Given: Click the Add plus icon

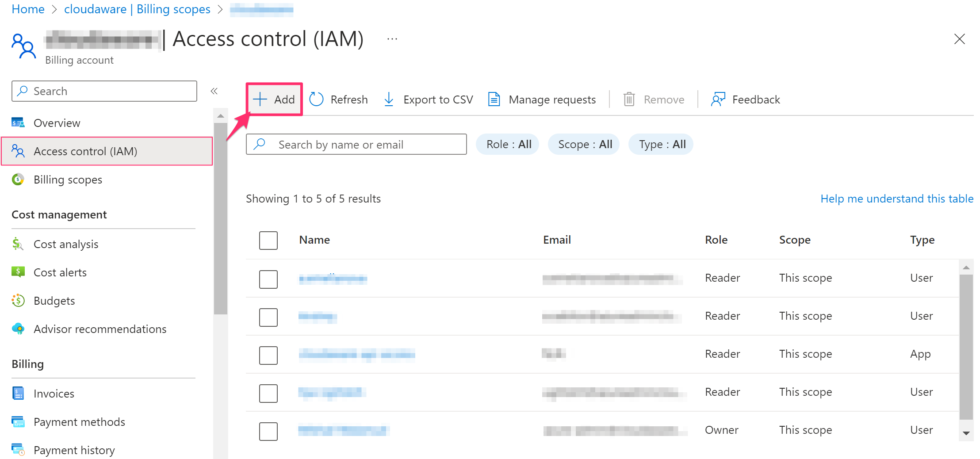Looking at the screenshot, I should click(260, 99).
